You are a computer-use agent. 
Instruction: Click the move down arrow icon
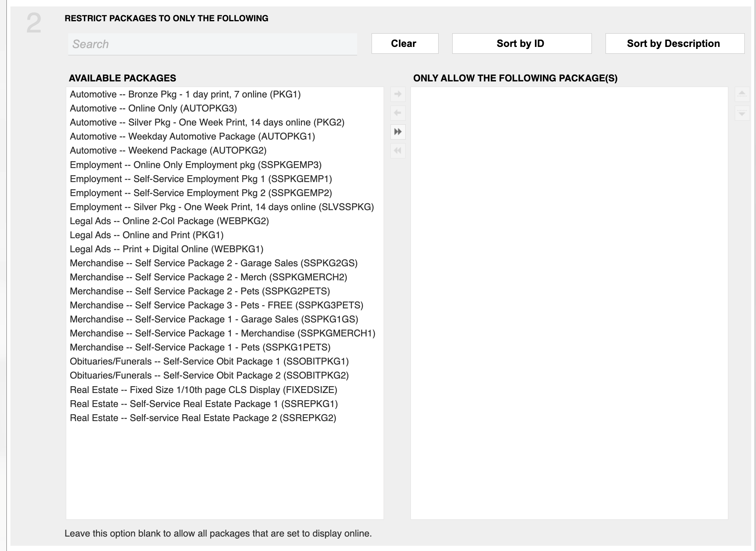(742, 113)
